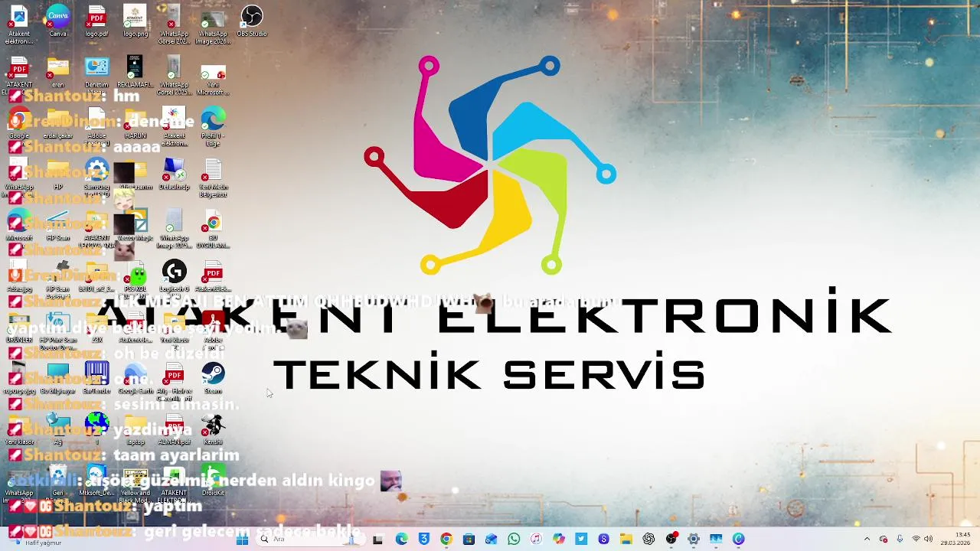Select the Defaultrdp remote desktop file
Viewport: 980px width, 551px height.
174,174
